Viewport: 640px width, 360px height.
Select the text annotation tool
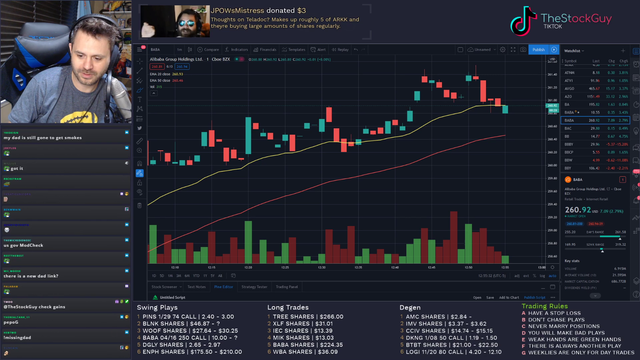[x=140, y=100]
